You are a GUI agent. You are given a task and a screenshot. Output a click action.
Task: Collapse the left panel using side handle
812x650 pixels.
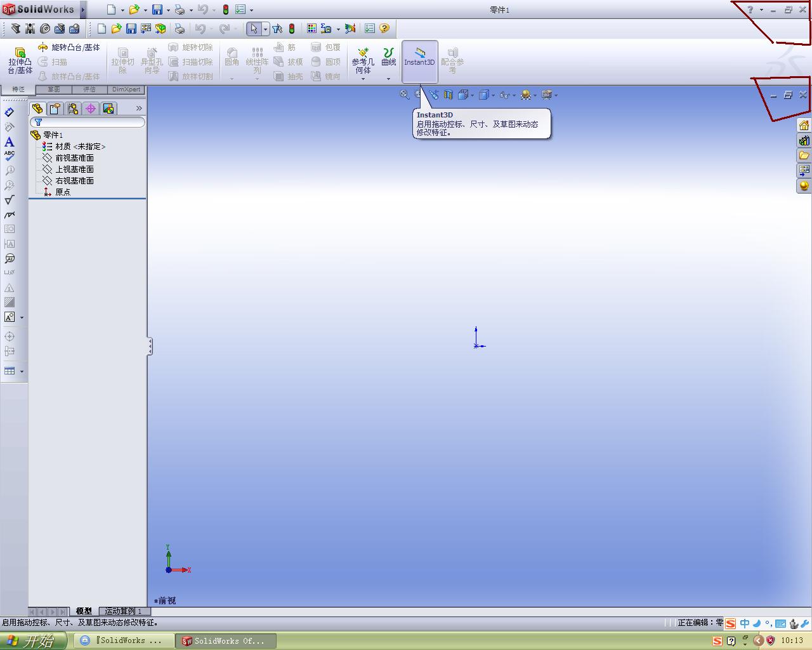coord(150,346)
